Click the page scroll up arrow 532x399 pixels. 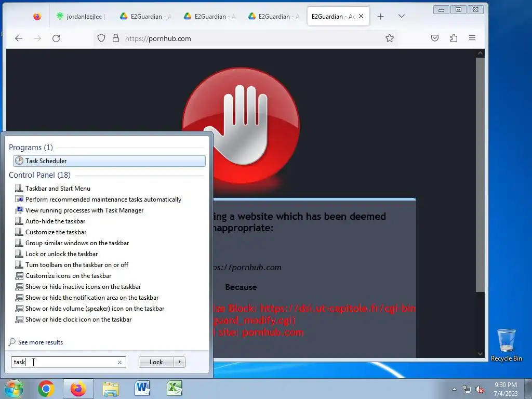pos(480,54)
